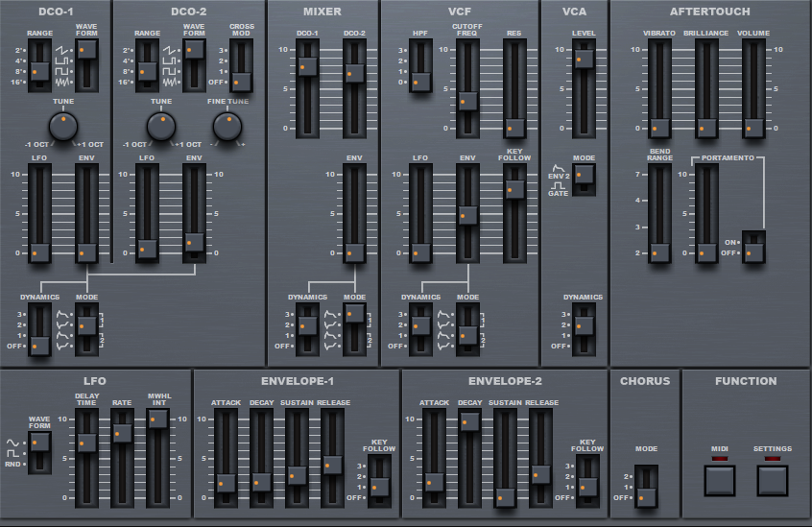Screen dimensions: 812x527
Task: Select the sine wave icon in LFO
Action: click(x=12, y=443)
